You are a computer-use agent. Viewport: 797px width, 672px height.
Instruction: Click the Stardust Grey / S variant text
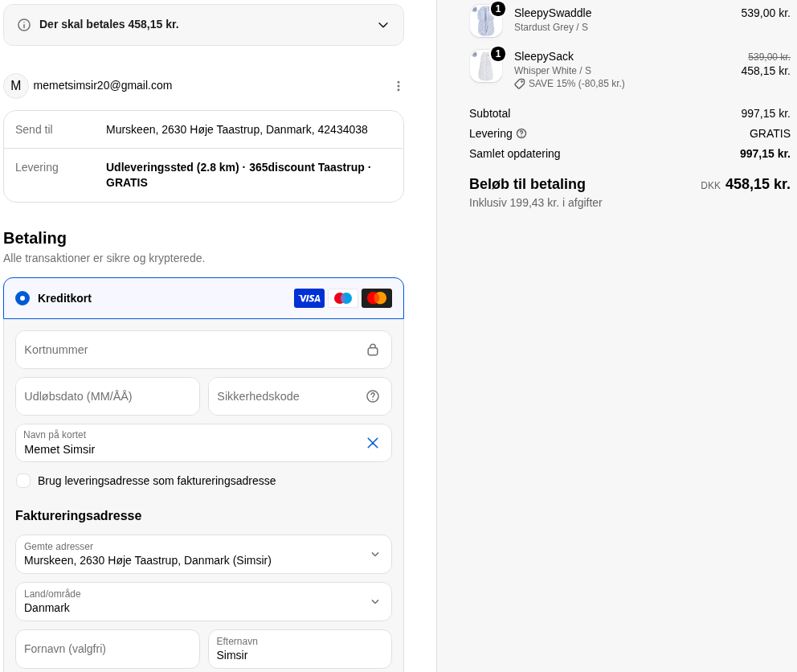(x=550, y=27)
